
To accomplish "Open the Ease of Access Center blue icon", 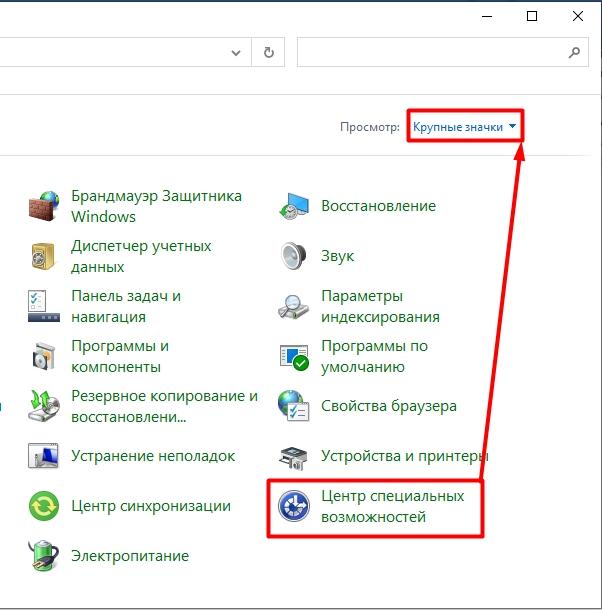I will pos(294,506).
